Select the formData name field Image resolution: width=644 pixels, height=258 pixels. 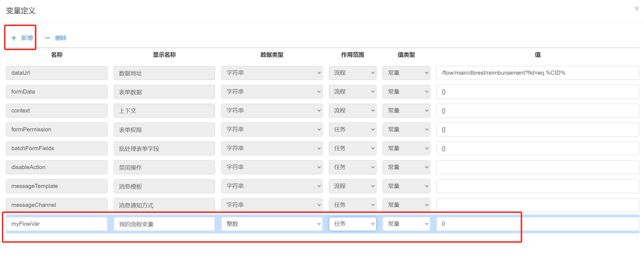click(57, 92)
